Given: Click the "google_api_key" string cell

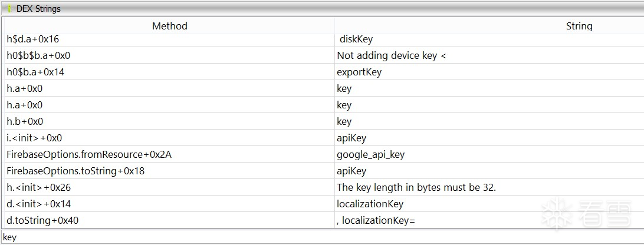Looking at the screenshot, I should pos(370,154).
